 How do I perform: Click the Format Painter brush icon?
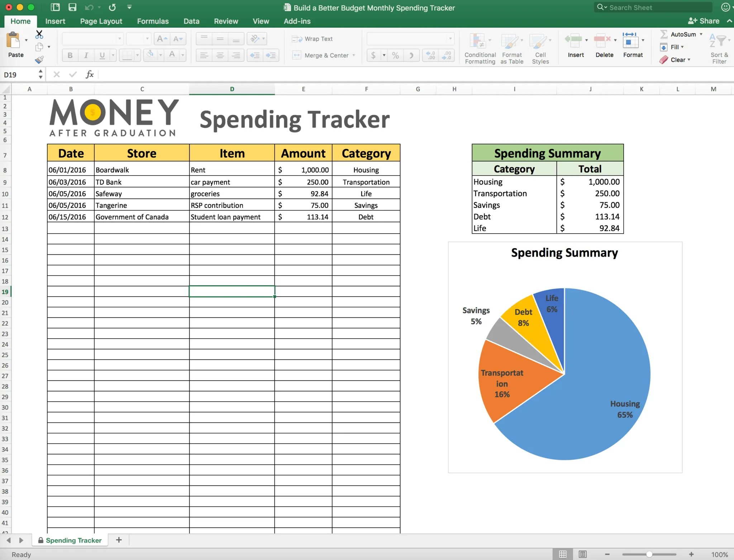[39, 59]
